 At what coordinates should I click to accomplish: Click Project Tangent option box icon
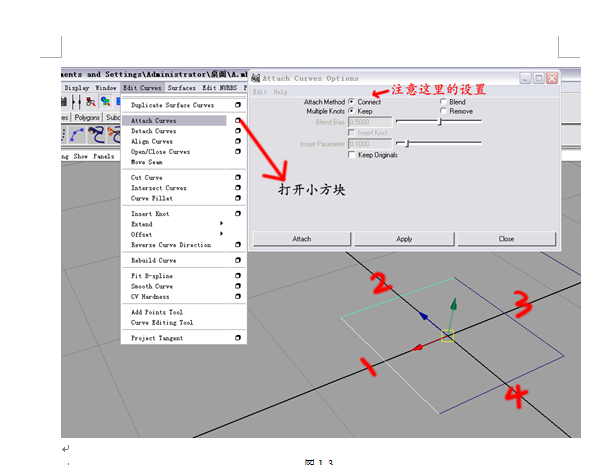pos(238,338)
